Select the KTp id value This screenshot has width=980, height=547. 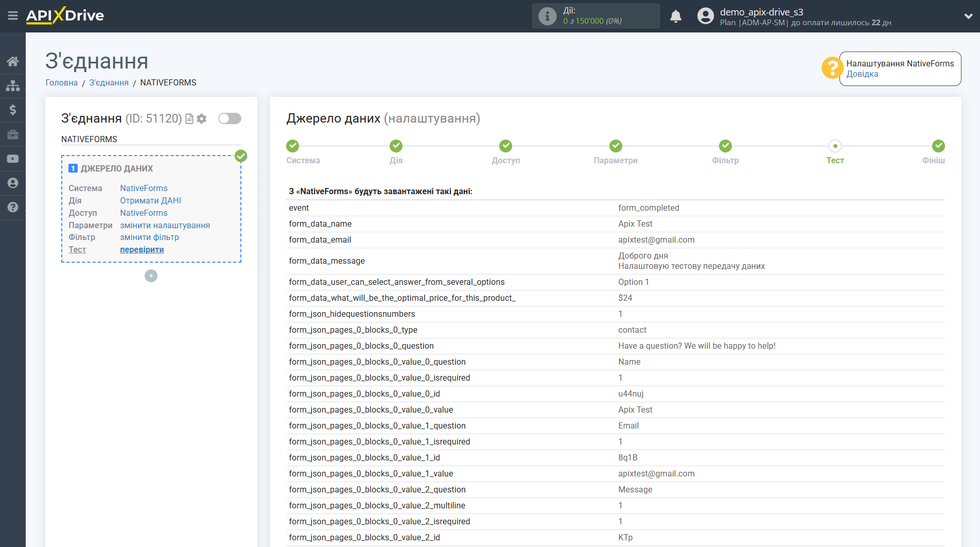625,537
